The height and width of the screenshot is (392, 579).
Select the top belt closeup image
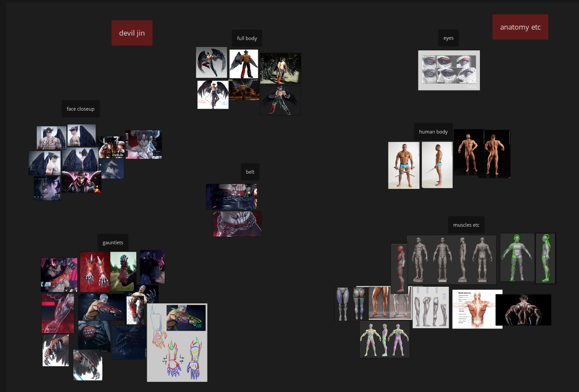[232, 197]
